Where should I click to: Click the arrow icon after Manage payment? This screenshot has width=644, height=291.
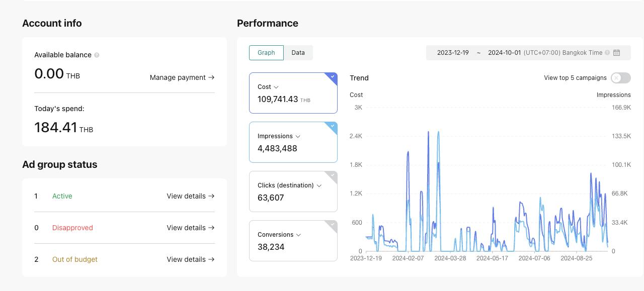coord(211,77)
